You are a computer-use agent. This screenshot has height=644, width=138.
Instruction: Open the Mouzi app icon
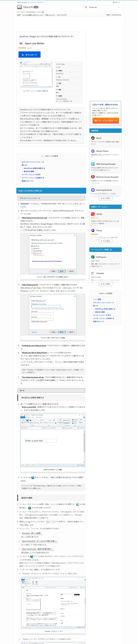[x=93, y=138]
